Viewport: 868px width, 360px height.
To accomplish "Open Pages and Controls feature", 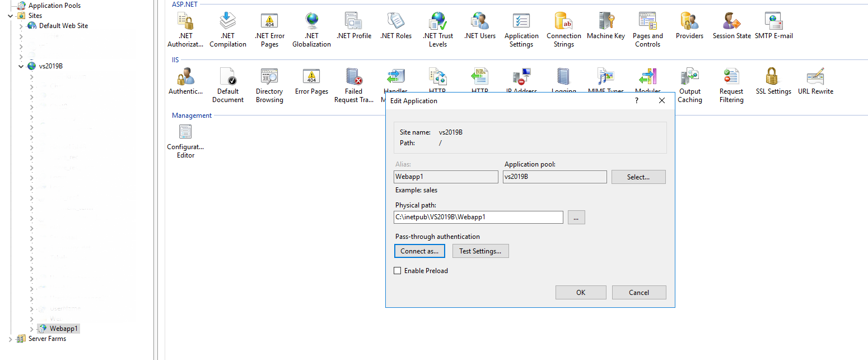I will pos(648,30).
